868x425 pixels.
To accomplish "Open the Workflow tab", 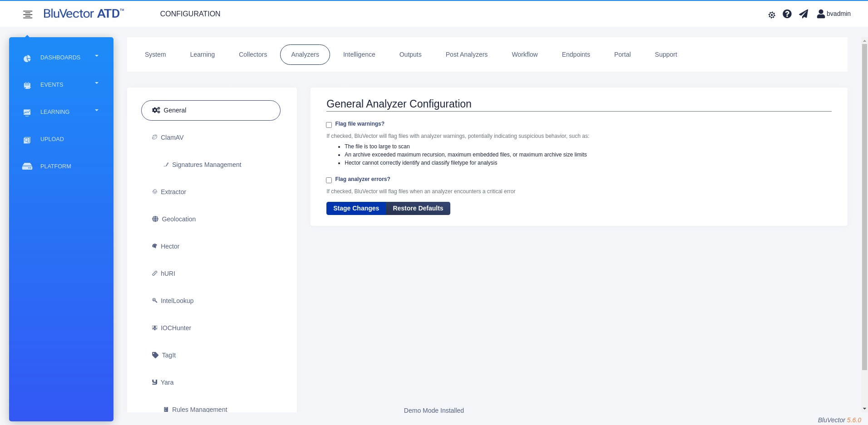I will 525,54.
